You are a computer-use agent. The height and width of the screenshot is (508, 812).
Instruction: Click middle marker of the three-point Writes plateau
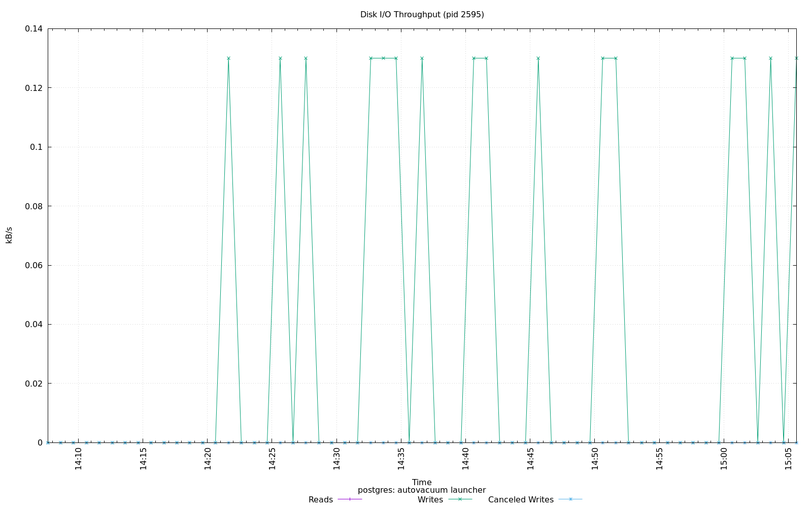383,58
